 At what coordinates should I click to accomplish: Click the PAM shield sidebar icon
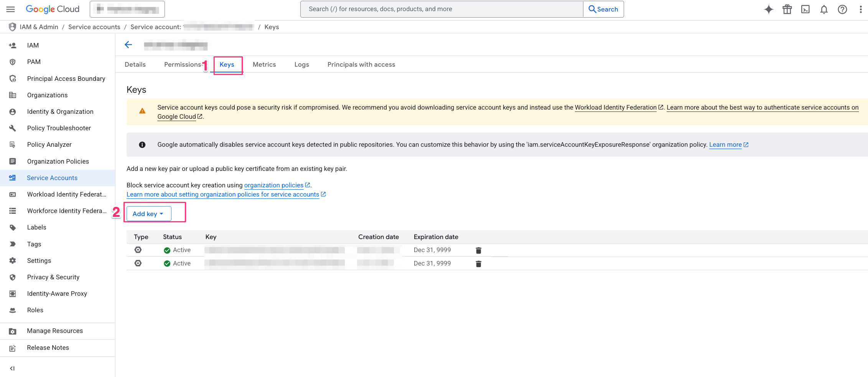coord(13,62)
